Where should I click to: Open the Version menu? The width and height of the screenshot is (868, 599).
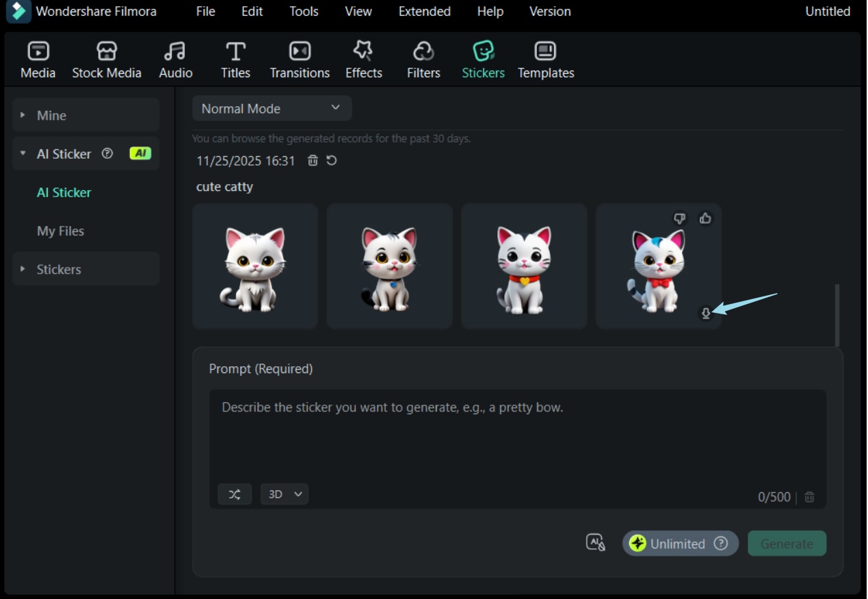pyautogui.click(x=550, y=12)
